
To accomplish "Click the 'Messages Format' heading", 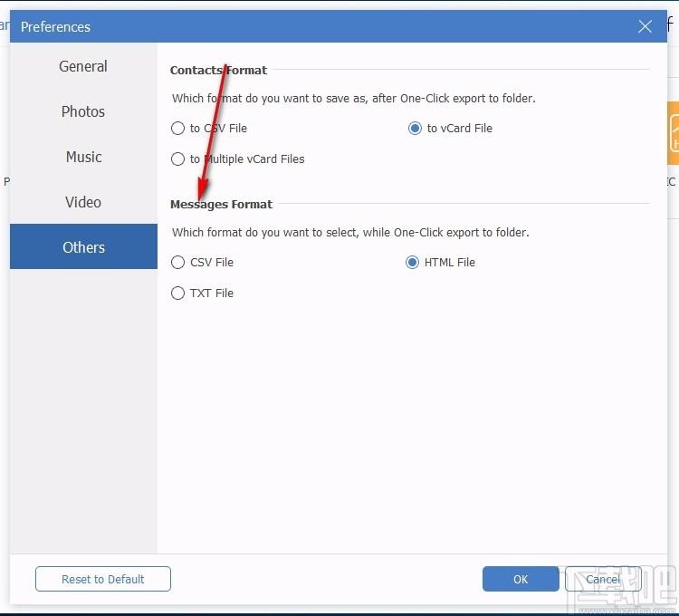I will (221, 205).
